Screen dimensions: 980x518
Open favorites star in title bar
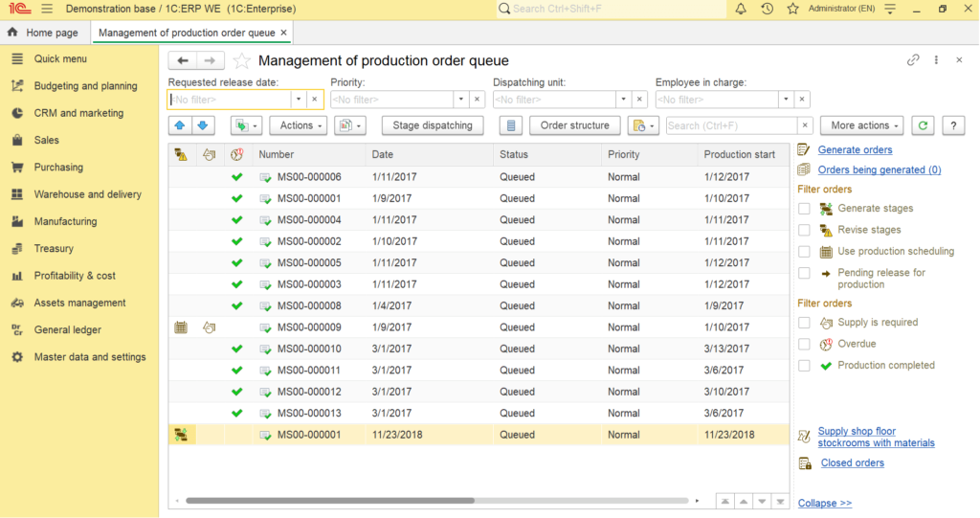[x=792, y=9]
